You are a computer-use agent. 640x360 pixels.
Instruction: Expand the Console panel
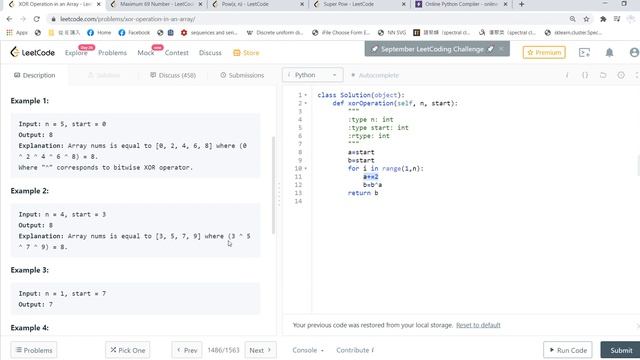(x=308, y=350)
